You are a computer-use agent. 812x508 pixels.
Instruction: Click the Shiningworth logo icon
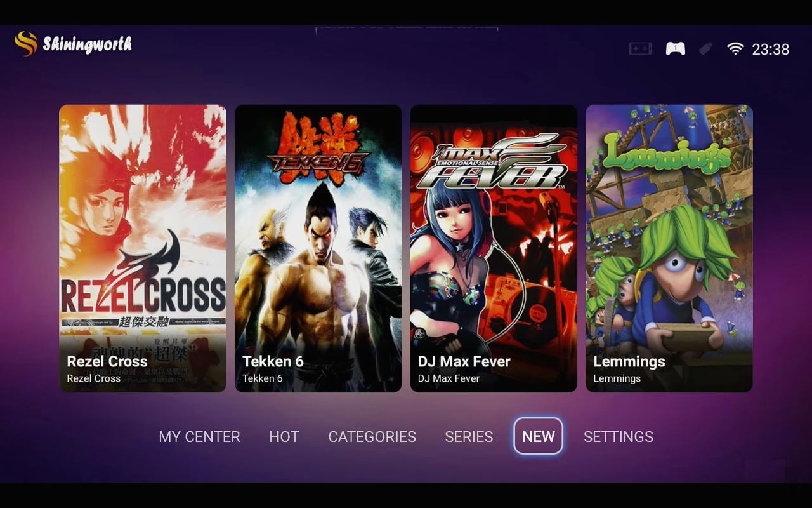tap(26, 44)
